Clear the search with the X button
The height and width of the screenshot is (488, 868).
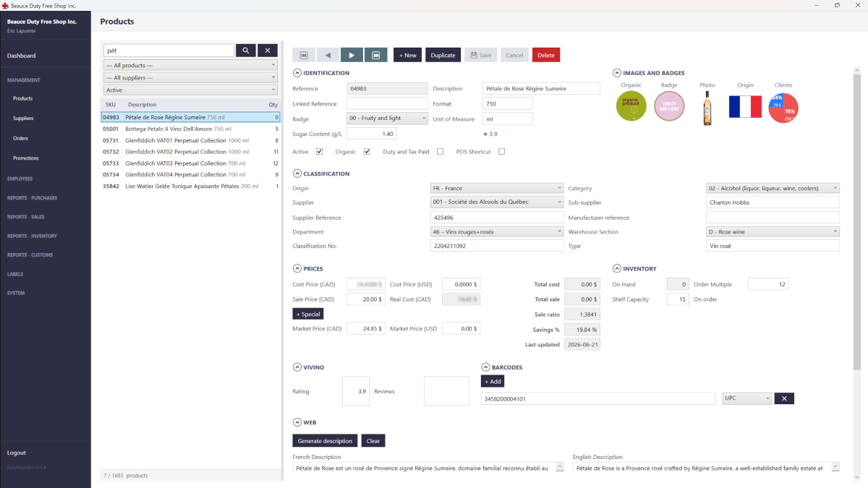pos(268,51)
